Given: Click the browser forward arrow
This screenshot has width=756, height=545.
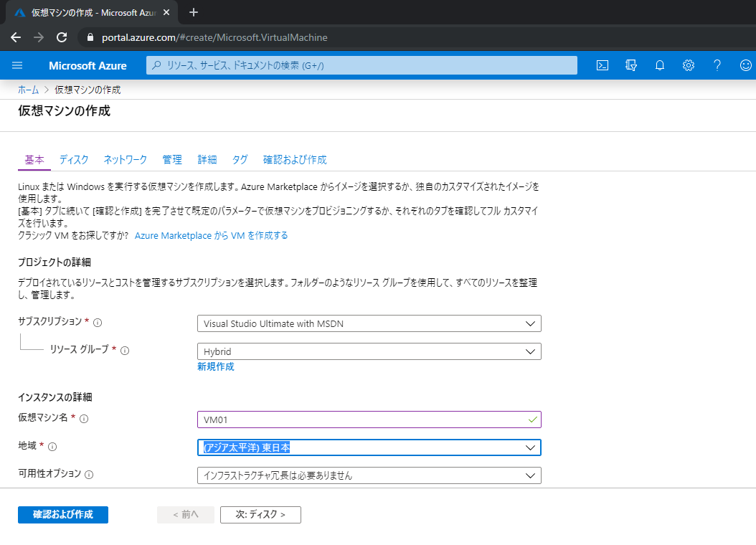Looking at the screenshot, I should [39, 37].
